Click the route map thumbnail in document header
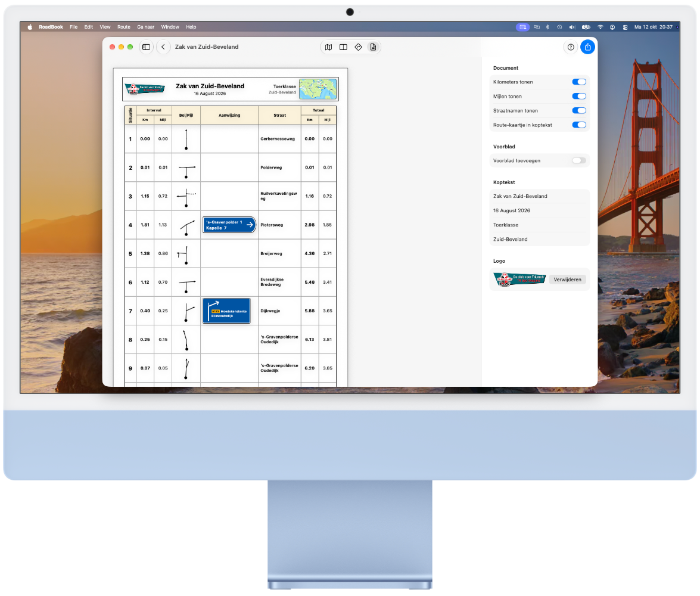The width and height of the screenshot is (700, 596). [x=318, y=89]
